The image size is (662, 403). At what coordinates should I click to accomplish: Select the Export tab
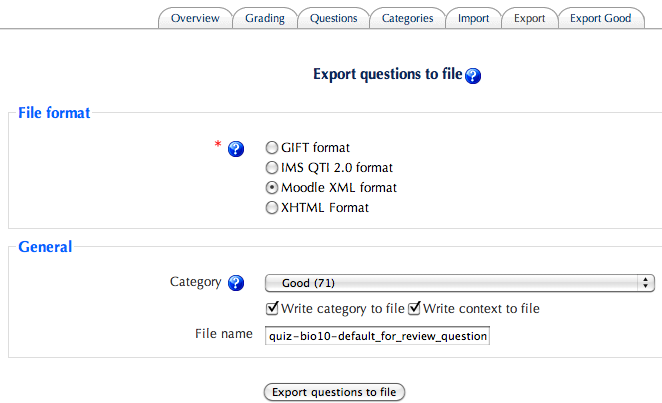click(529, 18)
